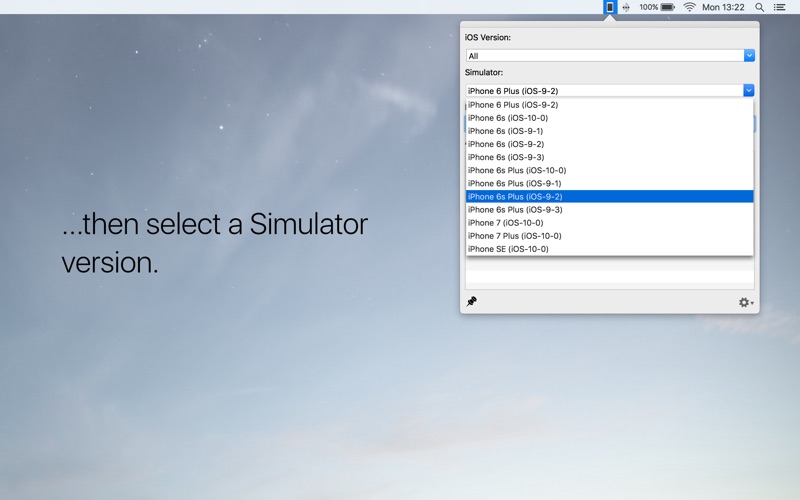Click the Wi-Fi status icon
The image size is (800, 500).
[x=689, y=7]
